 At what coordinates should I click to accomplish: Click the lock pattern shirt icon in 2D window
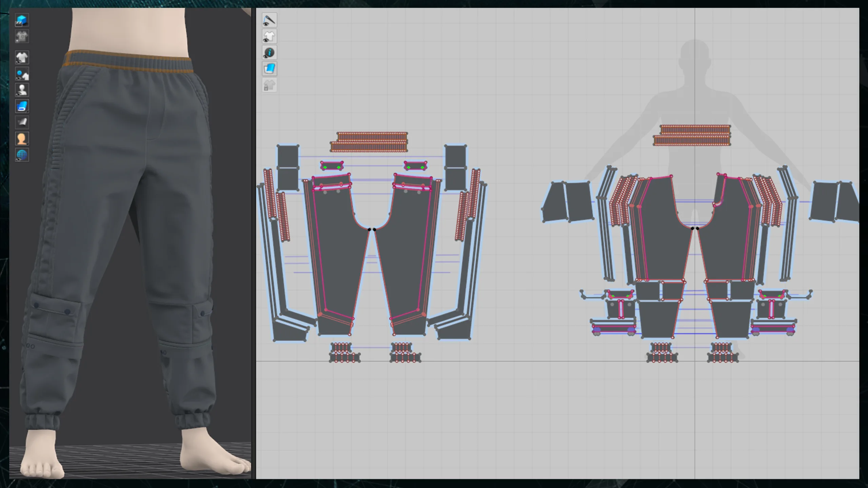point(270,85)
